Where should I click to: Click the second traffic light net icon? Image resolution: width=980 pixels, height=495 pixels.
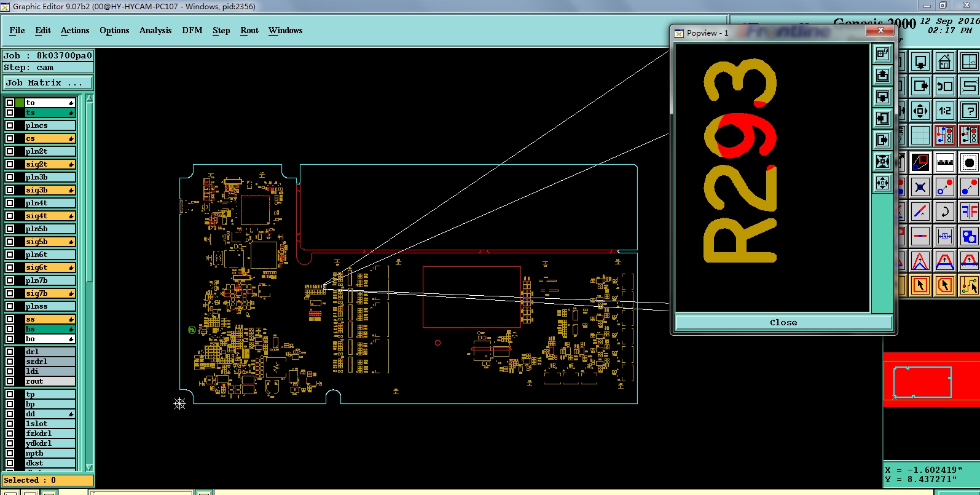pos(969,135)
